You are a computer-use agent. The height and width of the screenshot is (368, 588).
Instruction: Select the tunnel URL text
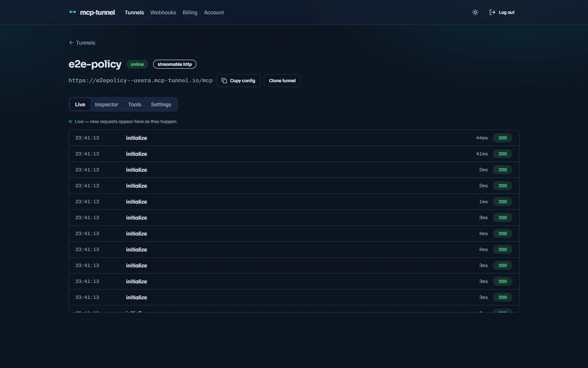click(140, 81)
